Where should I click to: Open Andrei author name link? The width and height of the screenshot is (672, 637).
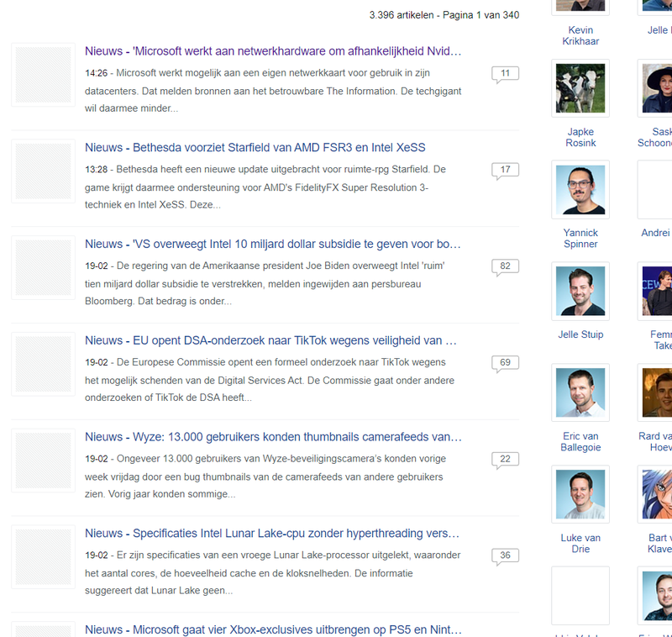tap(656, 233)
